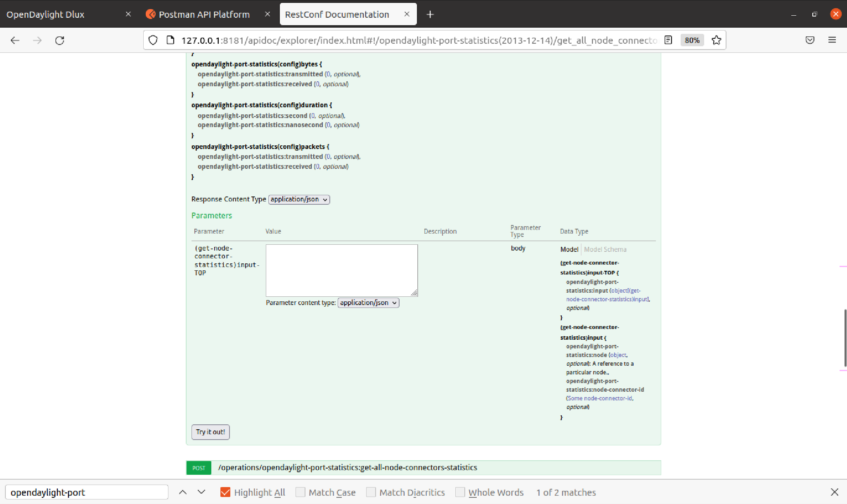This screenshot has height=504, width=847.
Task: Bookmark this page with the star icon
Action: coord(716,40)
